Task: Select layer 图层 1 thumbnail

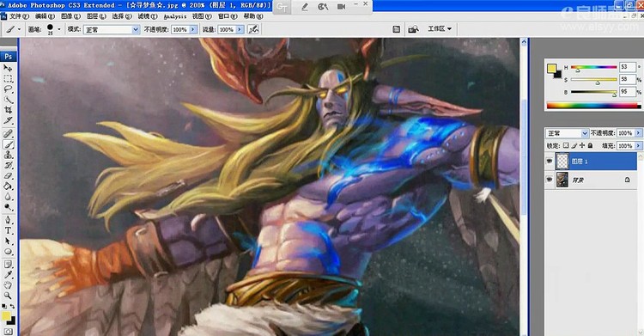Action: coord(562,162)
